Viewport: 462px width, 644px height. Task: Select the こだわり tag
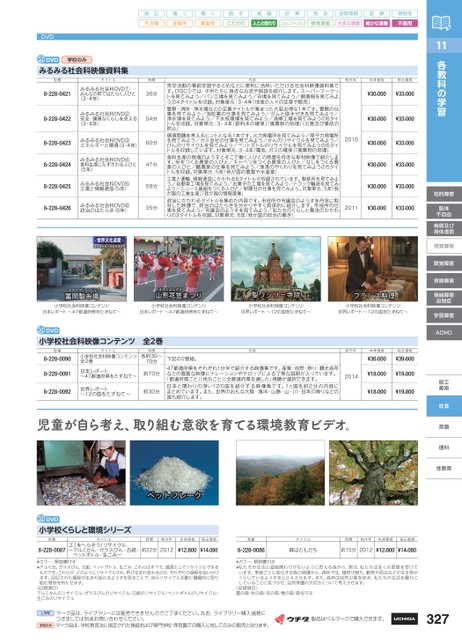(236, 23)
